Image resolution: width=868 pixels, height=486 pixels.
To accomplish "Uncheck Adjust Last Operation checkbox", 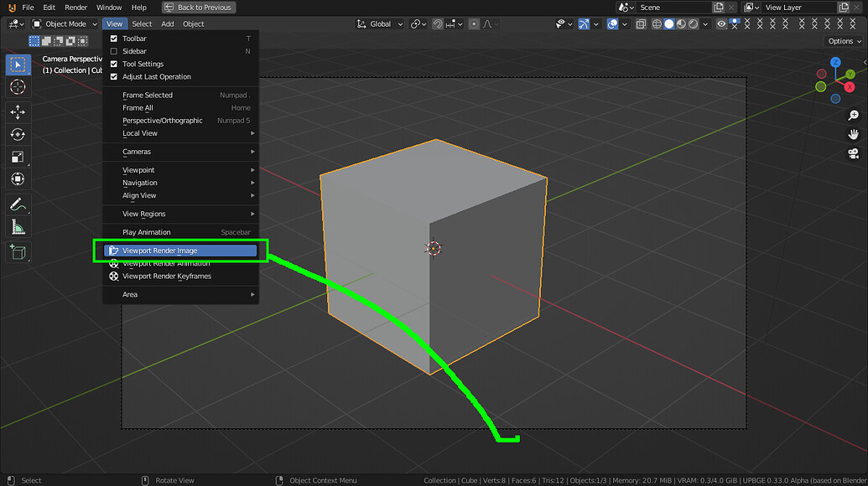I will click(x=113, y=77).
